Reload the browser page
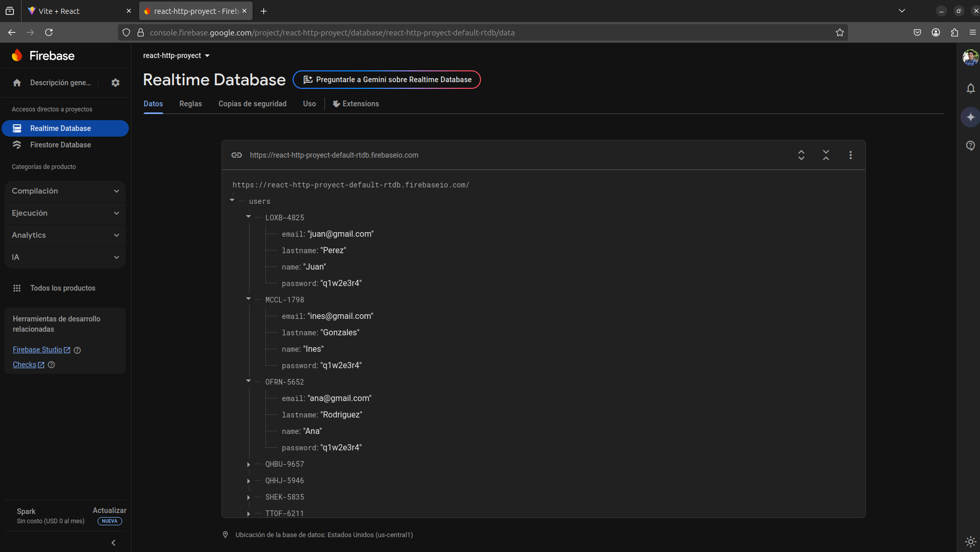The image size is (980, 552). pos(49,32)
